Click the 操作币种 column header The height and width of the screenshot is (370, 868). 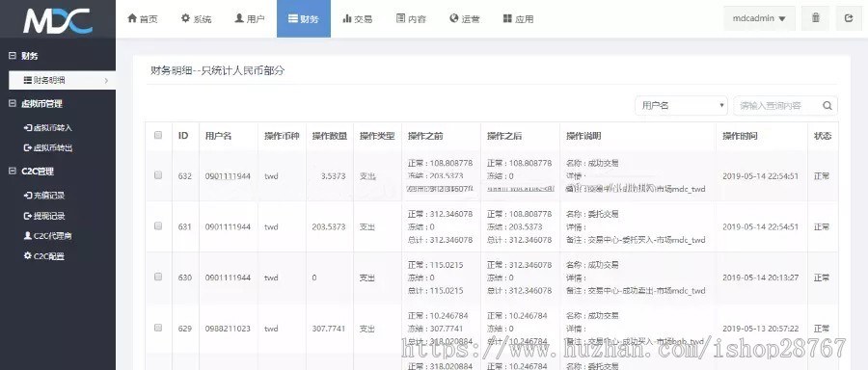(282, 136)
